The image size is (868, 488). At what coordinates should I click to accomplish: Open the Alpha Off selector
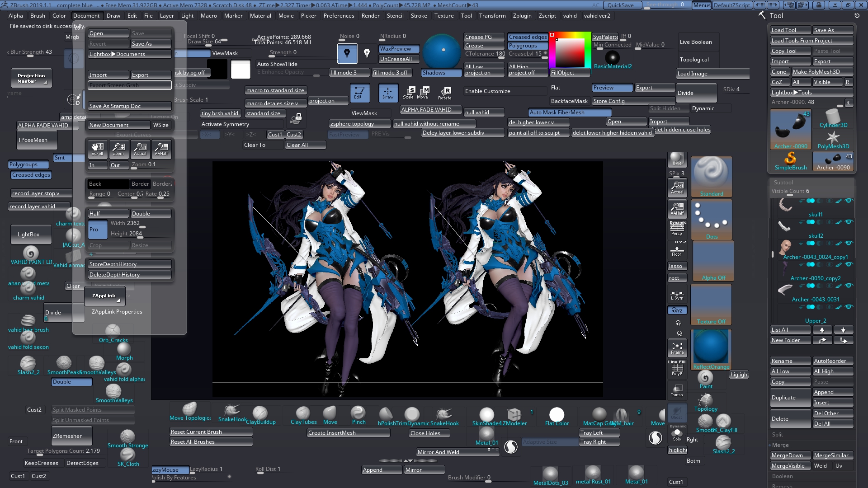[713, 261]
